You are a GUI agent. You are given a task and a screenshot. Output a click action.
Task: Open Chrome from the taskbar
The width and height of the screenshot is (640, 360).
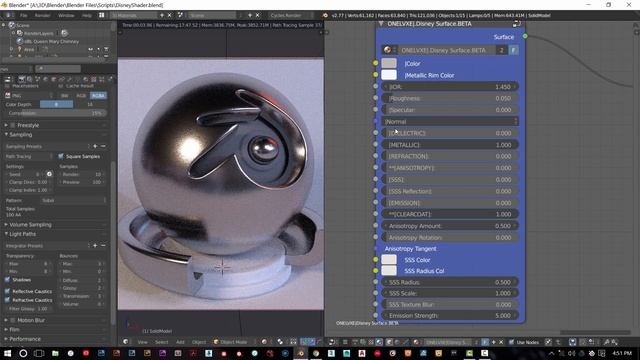click(x=316, y=353)
